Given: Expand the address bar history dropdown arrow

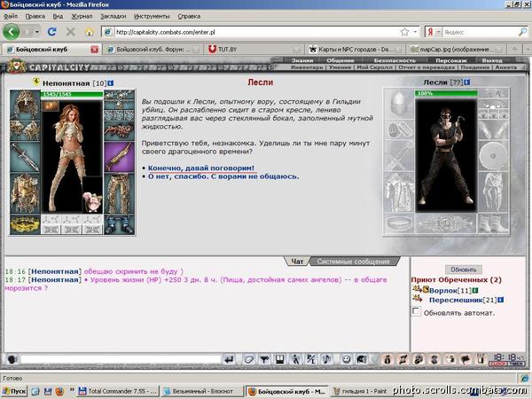Looking at the screenshot, I should (x=415, y=32).
